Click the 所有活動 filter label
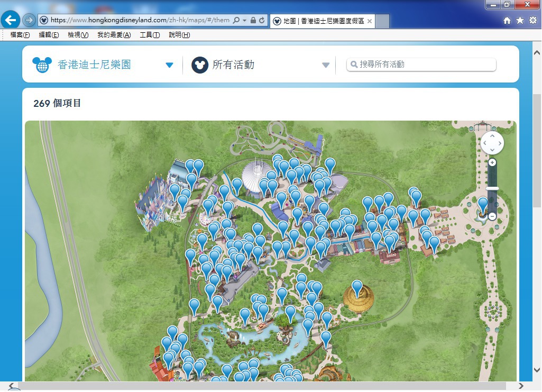 (x=234, y=65)
